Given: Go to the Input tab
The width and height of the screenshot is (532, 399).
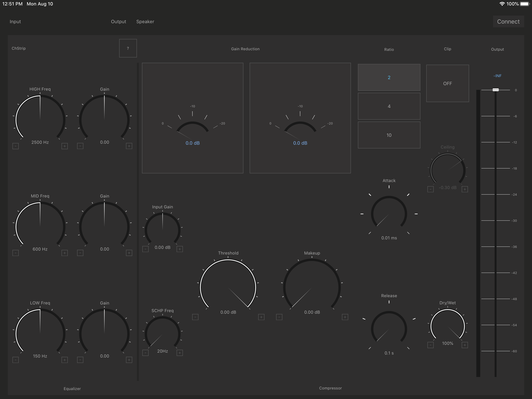Looking at the screenshot, I should [15, 22].
